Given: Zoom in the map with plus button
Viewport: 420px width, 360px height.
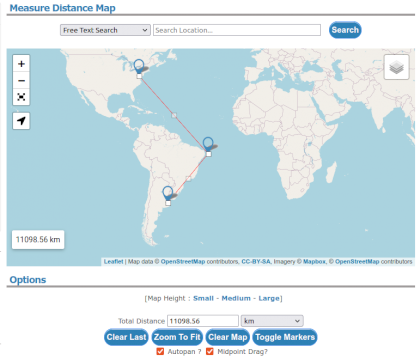Looking at the screenshot, I should (x=21, y=64).
